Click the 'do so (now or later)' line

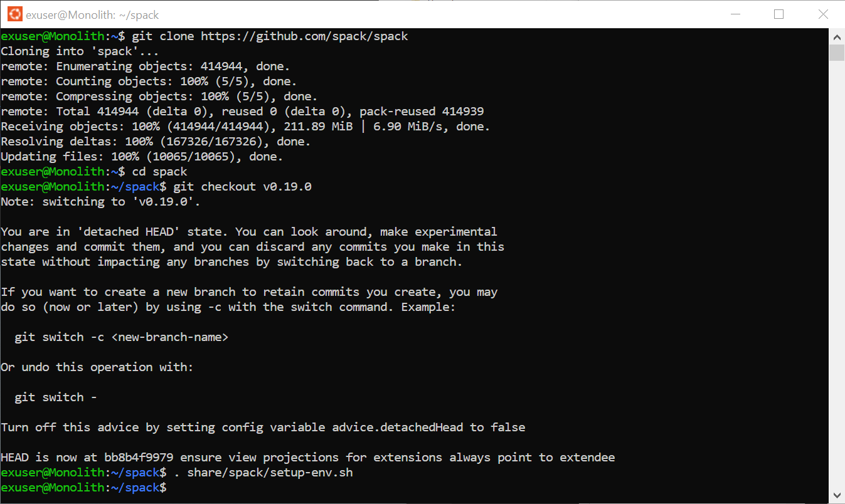click(228, 307)
